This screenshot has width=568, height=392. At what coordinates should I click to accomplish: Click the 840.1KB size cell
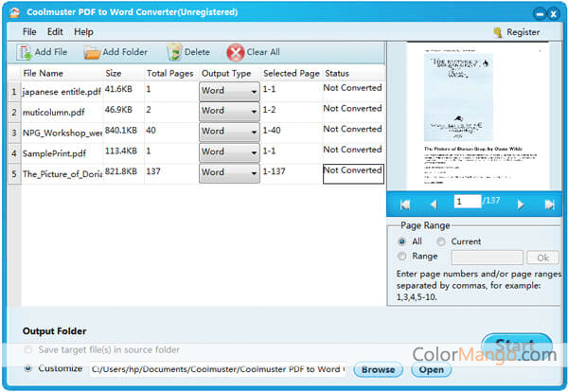click(x=121, y=131)
